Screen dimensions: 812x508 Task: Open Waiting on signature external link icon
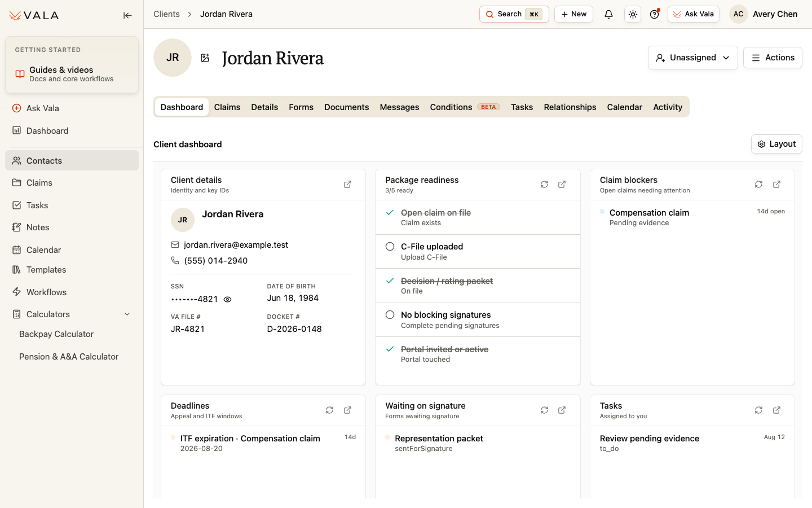coord(562,410)
